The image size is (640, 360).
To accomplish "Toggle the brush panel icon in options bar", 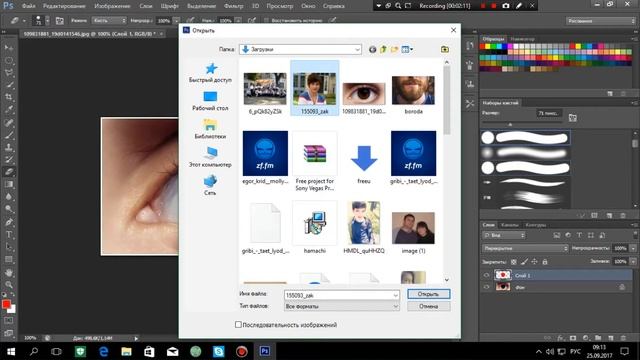I will click(x=60, y=20).
